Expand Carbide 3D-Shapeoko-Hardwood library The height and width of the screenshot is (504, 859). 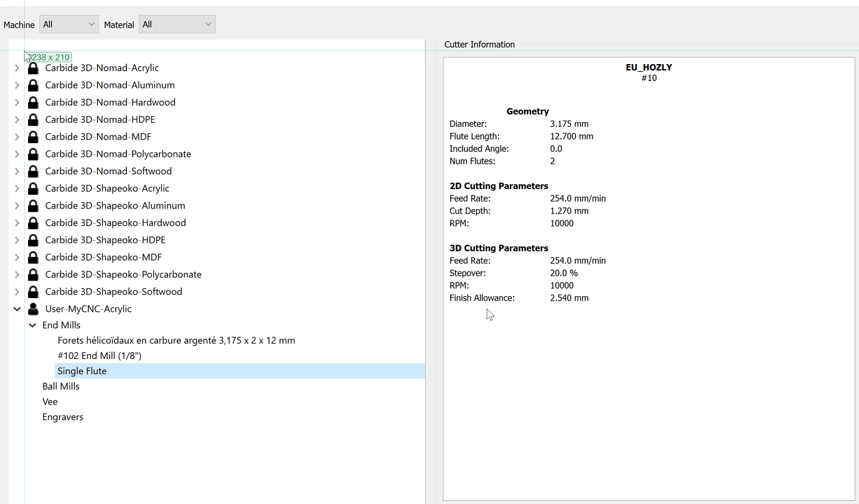17,223
